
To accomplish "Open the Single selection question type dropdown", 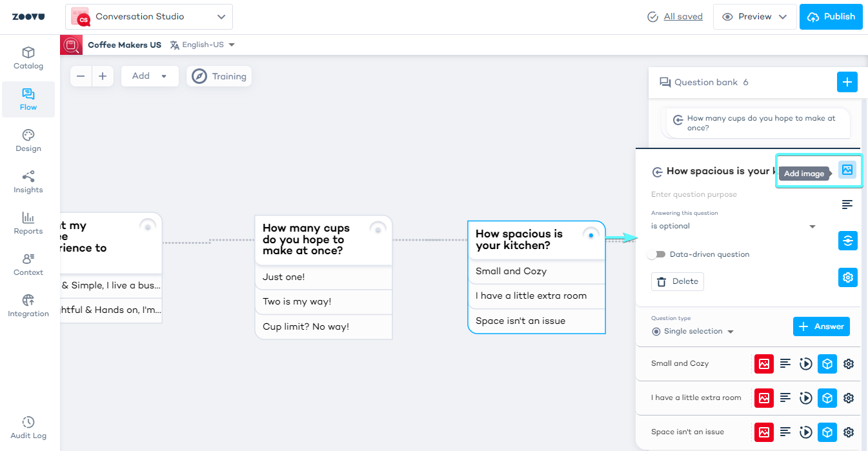I will [693, 331].
